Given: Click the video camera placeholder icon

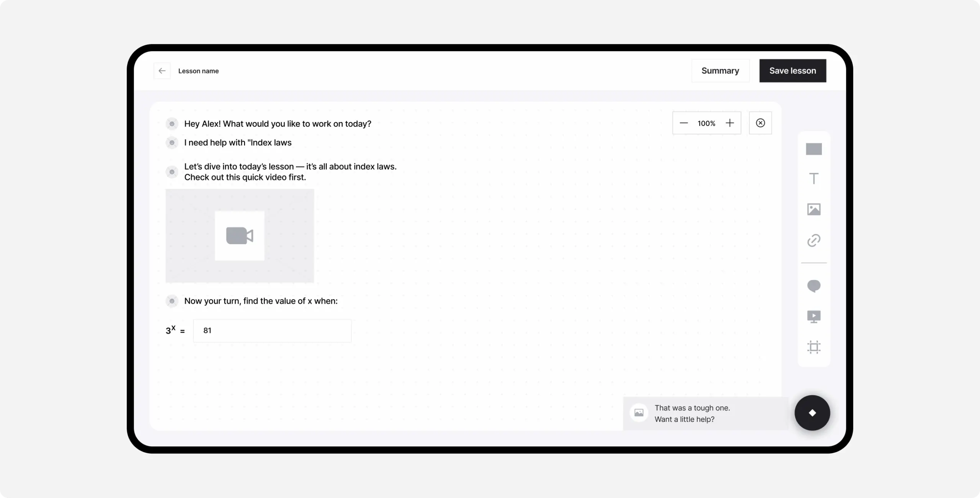Looking at the screenshot, I should [240, 236].
